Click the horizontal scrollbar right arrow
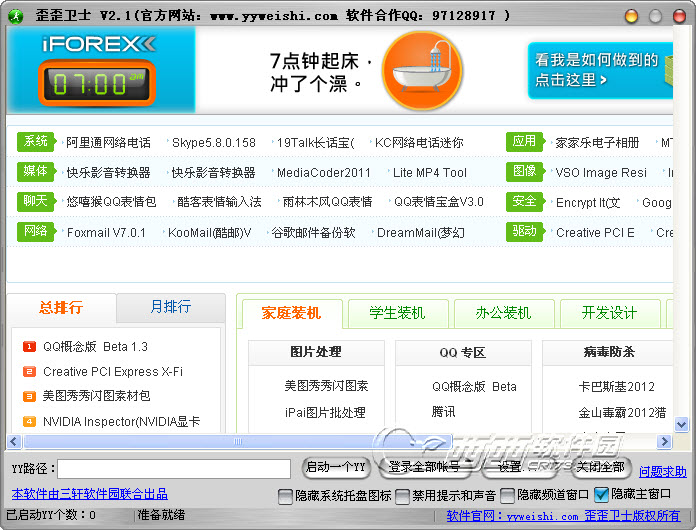696x530 pixels. pyautogui.click(x=664, y=441)
